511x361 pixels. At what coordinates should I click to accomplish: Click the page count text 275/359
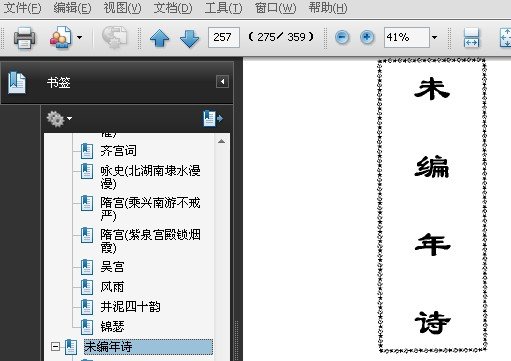[x=281, y=37]
